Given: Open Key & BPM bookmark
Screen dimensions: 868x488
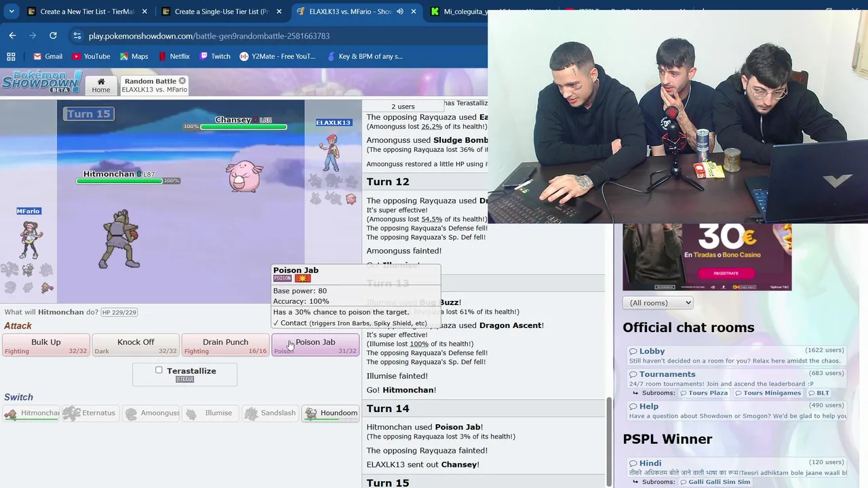Looking at the screenshot, I should [x=365, y=56].
